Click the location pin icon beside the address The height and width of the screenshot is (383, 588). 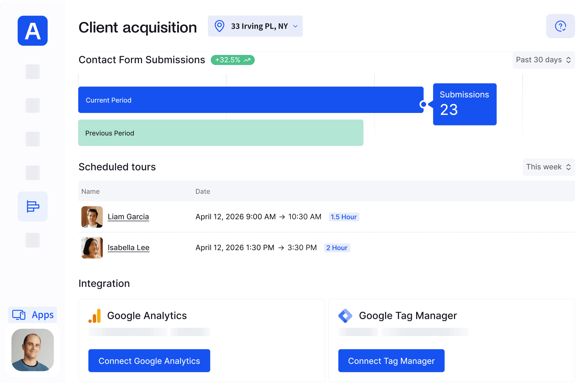[x=219, y=26]
